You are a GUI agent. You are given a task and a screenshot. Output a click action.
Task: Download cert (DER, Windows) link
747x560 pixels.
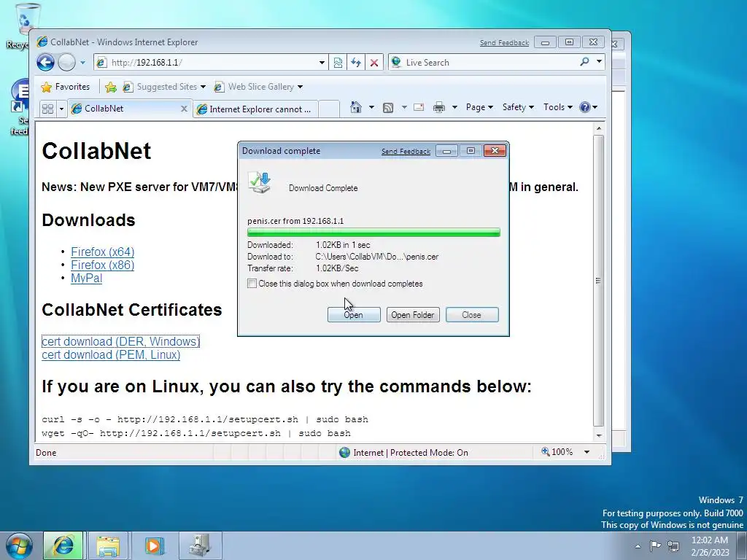120,341
